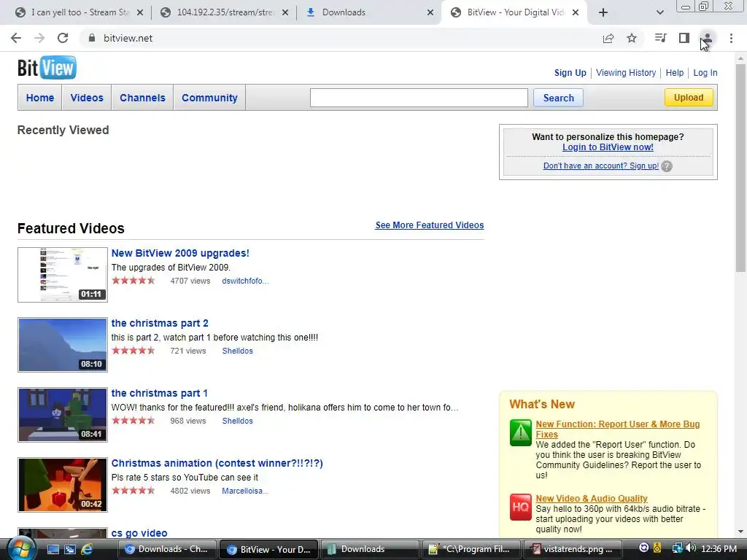The height and width of the screenshot is (560, 747).
Task: Reload the BitView page
Action: (63, 38)
